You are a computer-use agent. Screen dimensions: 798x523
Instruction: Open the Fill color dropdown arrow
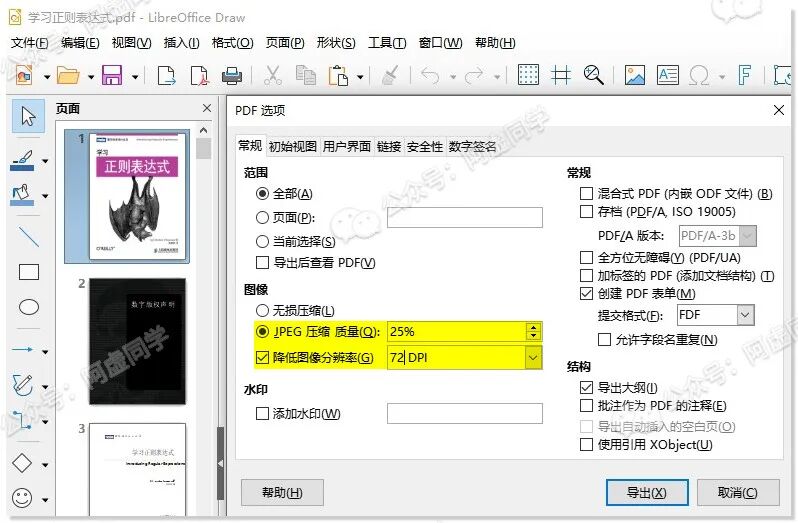tap(45, 196)
